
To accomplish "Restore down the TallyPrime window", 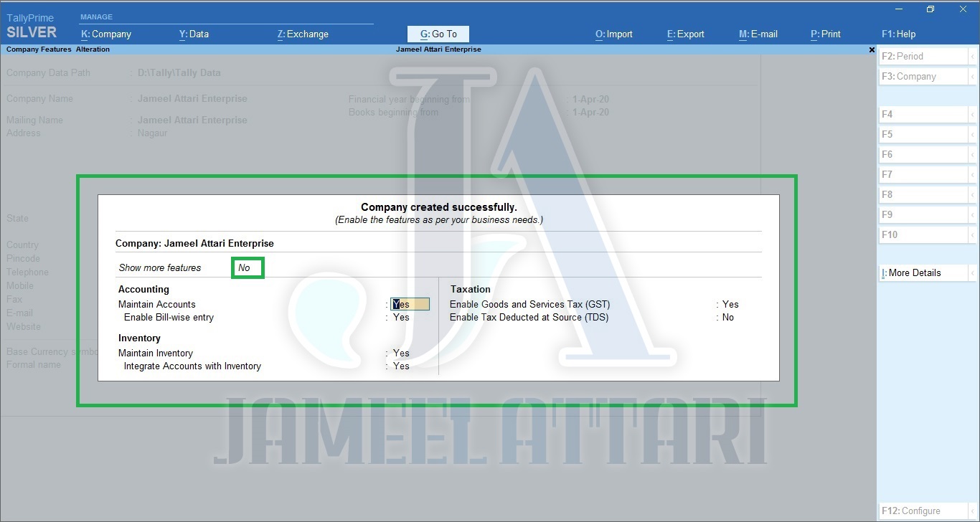I will [x=930, y=9].
